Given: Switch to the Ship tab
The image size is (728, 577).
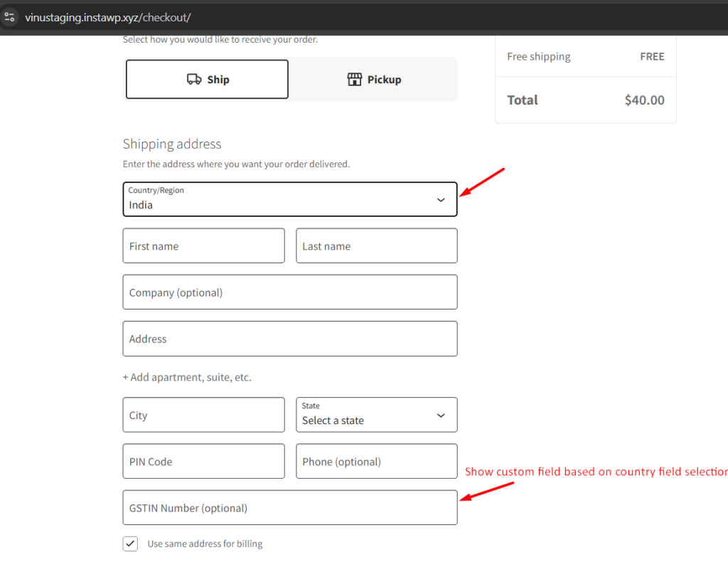Looking at the screenshot, I should pyautogui.click(x=206, y=79).
